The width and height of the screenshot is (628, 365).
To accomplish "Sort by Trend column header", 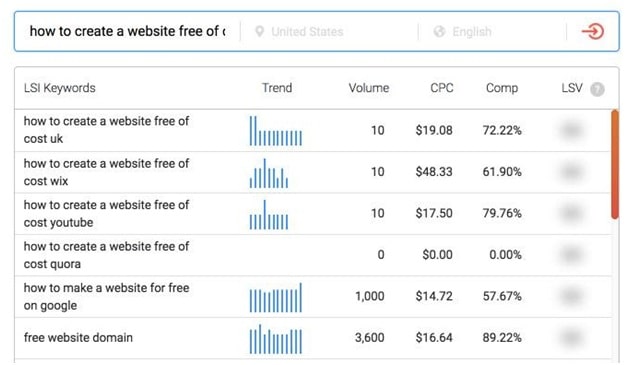I will pyautogui.click(x=277, y=88).
